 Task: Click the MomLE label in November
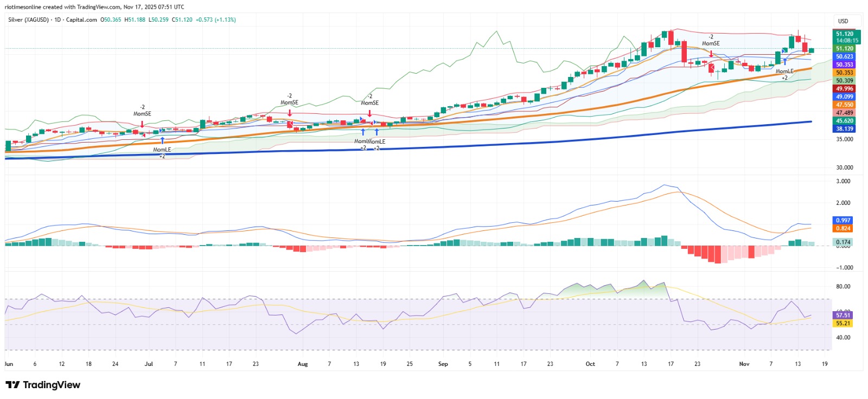pos(784,71)
